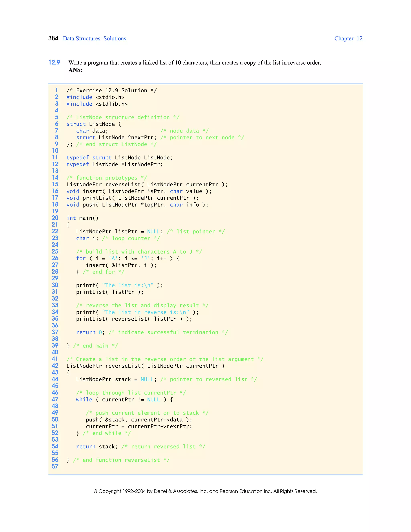
Task: Click the 'return stack;' statement
Action: pyautogui.click(x=97, y=447)
